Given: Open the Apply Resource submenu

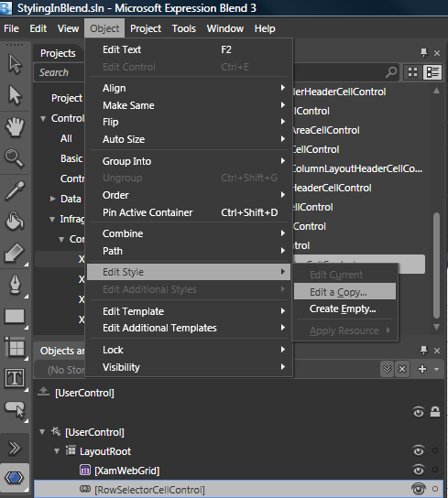Looking at the screenshot, I should (x=345, y=330).
